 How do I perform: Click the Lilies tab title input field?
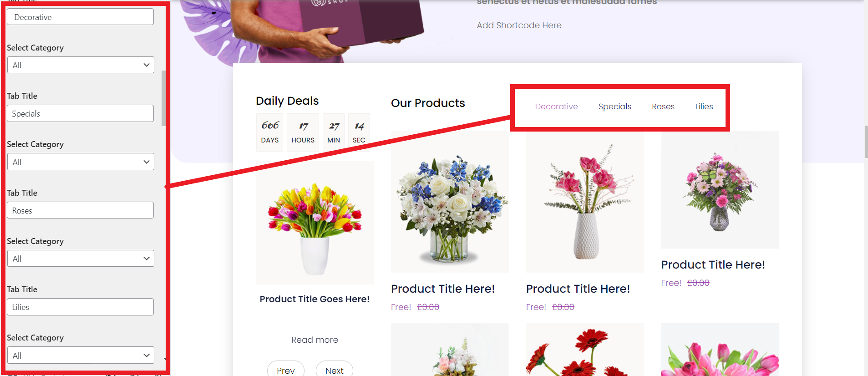tap(80, 307)
